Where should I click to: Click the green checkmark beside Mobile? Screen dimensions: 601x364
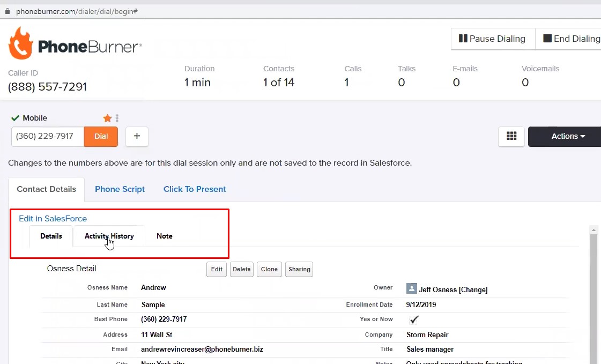tap(15, 118)
